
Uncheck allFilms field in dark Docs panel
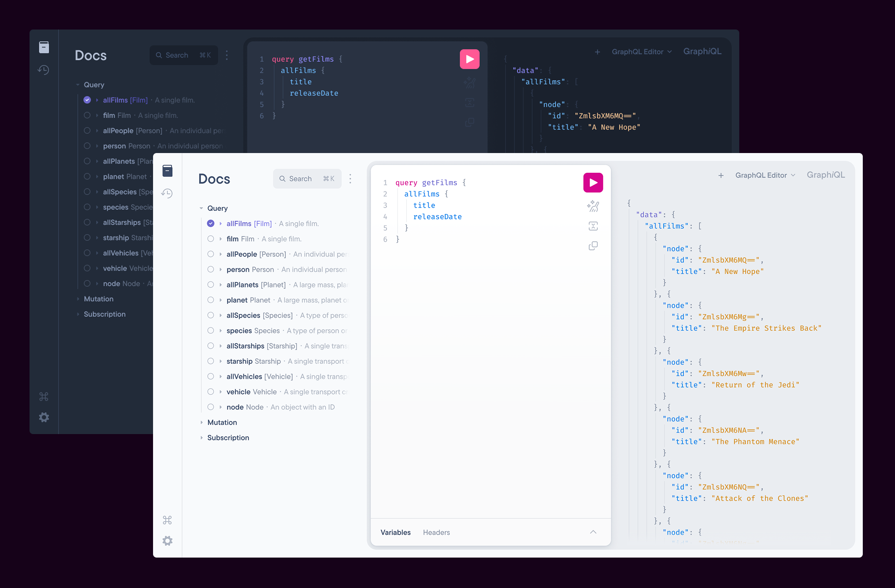[87, 100]
